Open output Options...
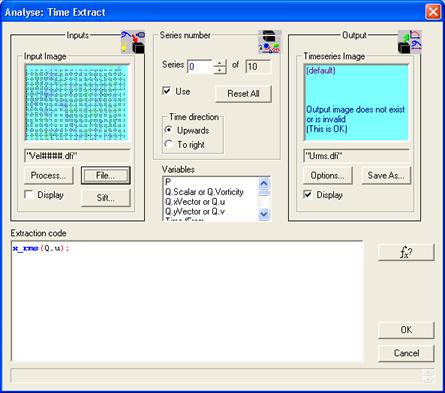Viewport: 445px width, 393px height. point(328,175)
